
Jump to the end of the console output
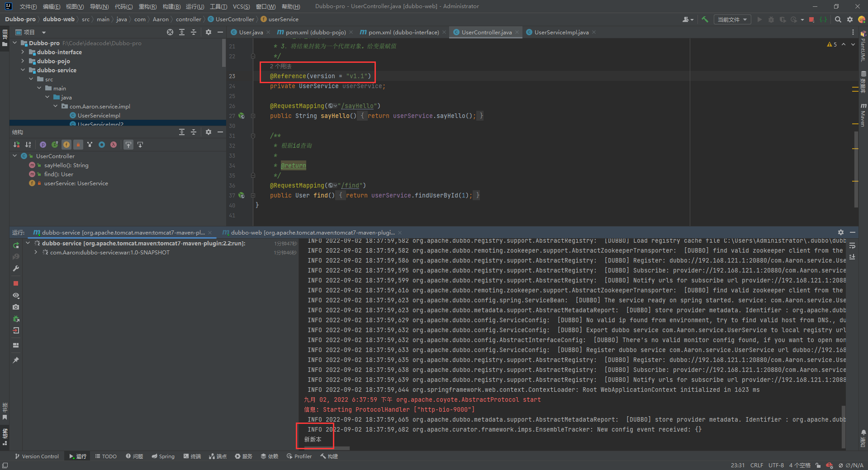852,257
